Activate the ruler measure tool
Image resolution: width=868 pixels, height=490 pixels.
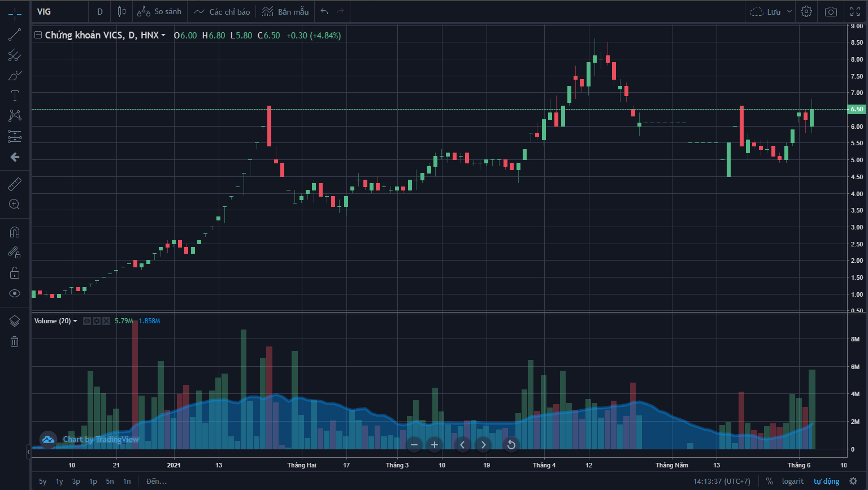click(15, 184)
